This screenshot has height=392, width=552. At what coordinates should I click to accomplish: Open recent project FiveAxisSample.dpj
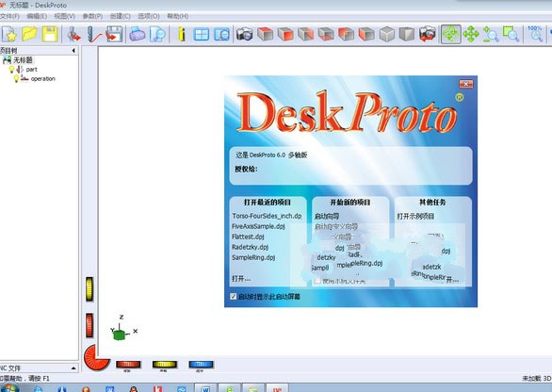[x=258, y=226]
